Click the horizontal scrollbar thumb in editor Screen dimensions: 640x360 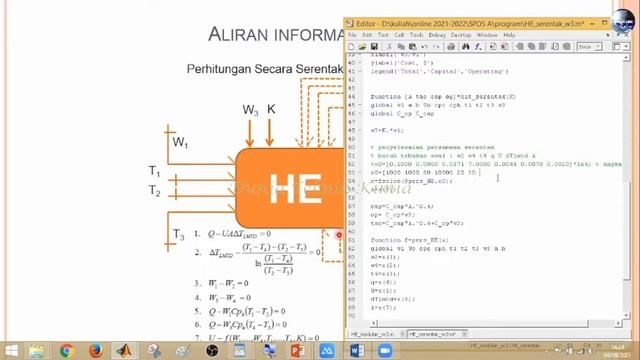(483, 324)
